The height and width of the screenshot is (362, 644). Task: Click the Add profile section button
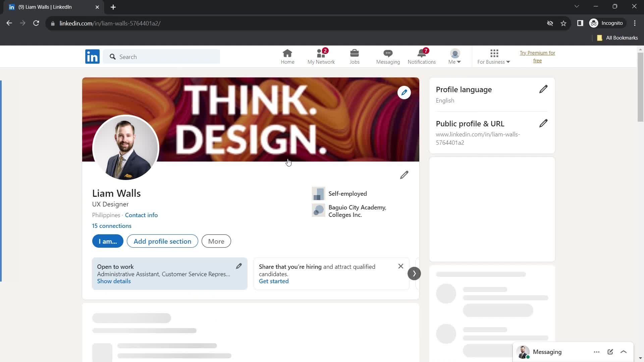163,241
